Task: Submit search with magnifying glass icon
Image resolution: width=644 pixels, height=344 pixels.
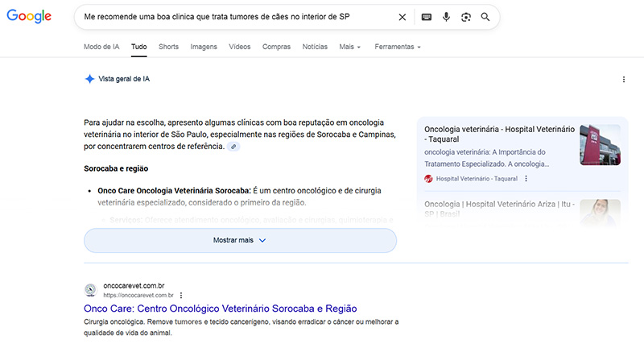Action: (x=485, y=17)
